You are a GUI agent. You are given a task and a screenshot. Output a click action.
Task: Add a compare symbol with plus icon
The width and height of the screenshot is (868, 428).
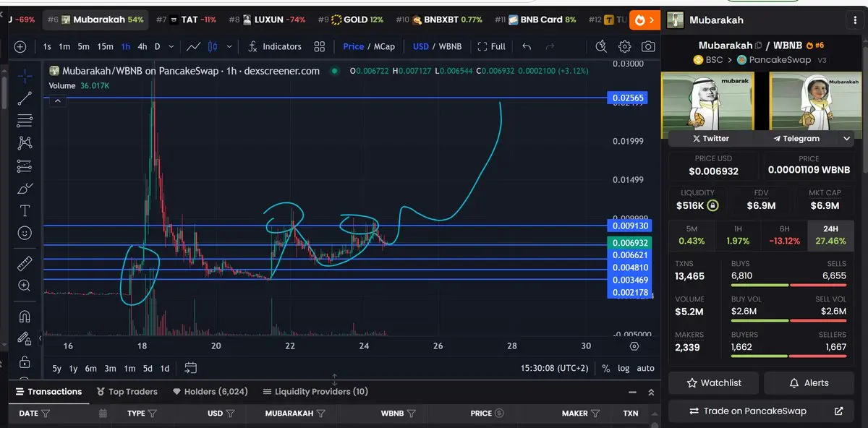coord(20,46)
